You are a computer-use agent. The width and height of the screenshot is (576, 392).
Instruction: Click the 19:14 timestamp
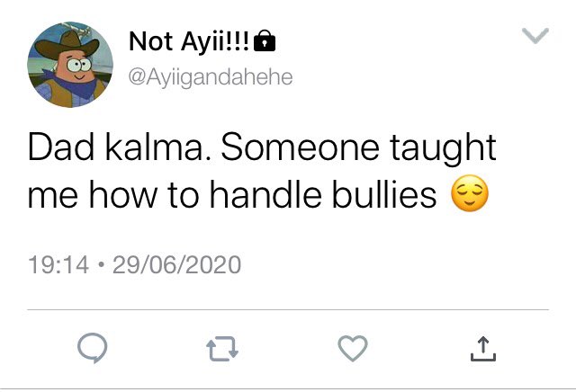(58, 264)
